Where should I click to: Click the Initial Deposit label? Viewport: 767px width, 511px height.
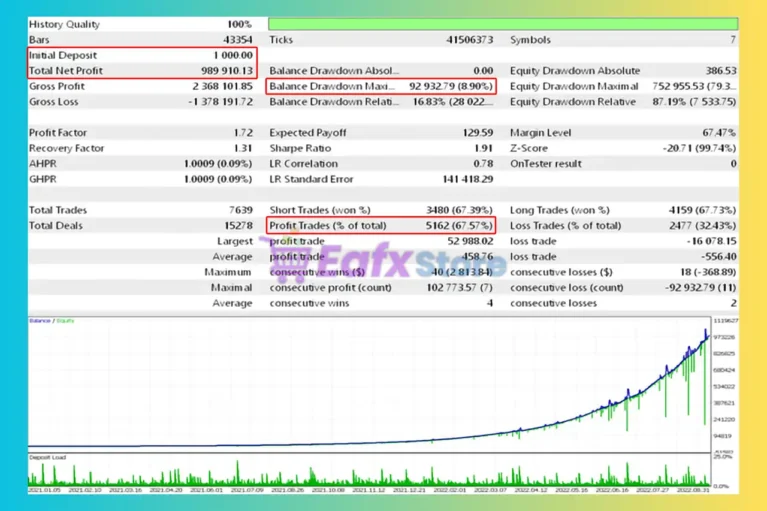click(63, 55)
